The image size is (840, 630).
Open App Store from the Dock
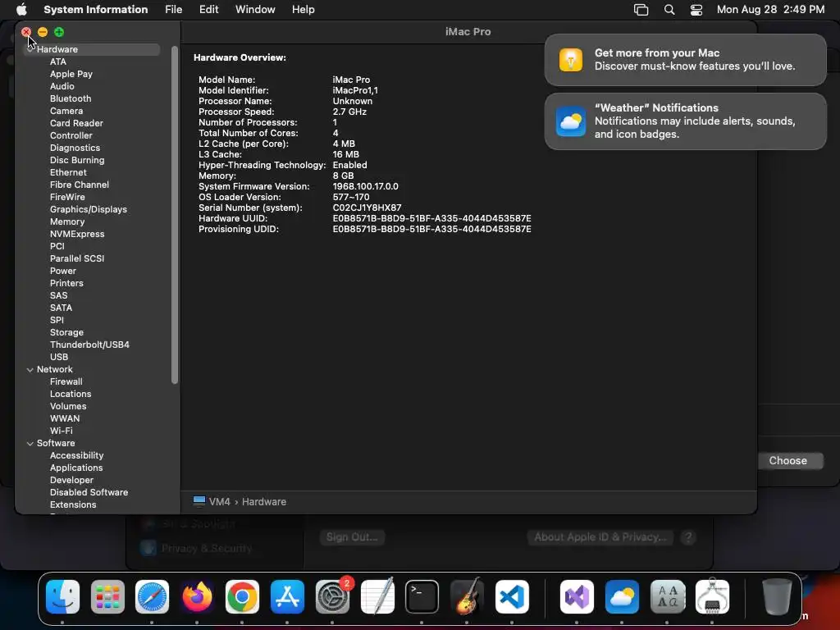click(287, 596)
